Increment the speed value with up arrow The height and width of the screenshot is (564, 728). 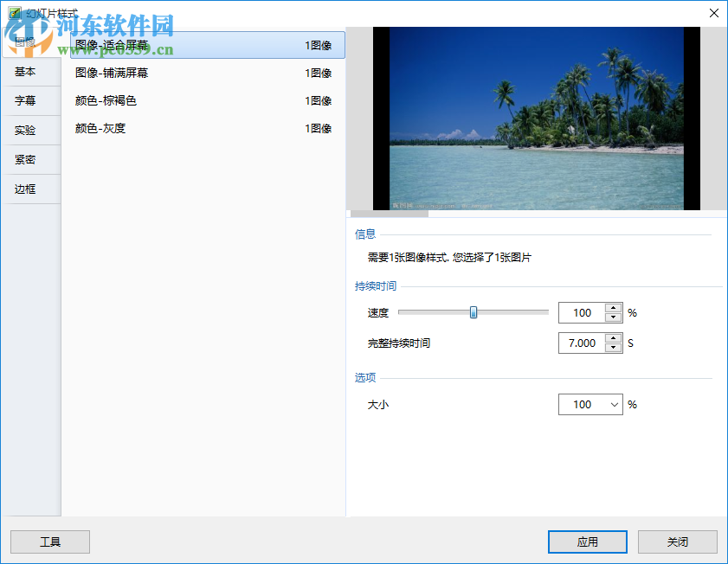pyautogui.click(x=615, y=308)
